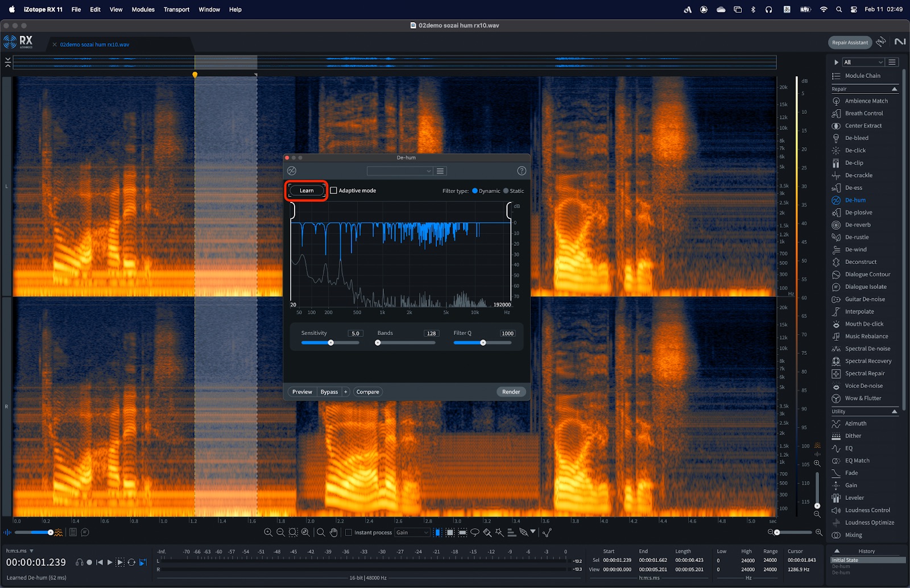Switch to 02demo sozai hum rx10.wav tab
Viewport: 910px width, 588px height.
click(94, 44)
